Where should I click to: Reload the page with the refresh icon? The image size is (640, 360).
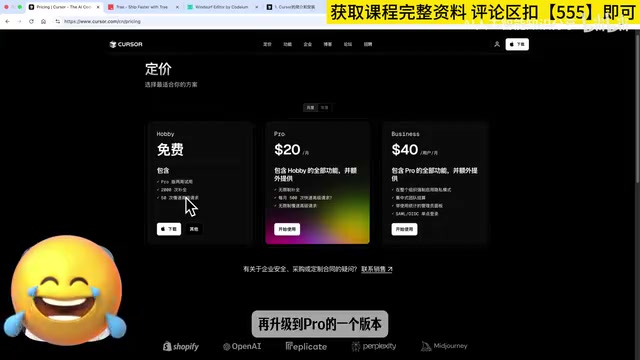click(31, 21)
